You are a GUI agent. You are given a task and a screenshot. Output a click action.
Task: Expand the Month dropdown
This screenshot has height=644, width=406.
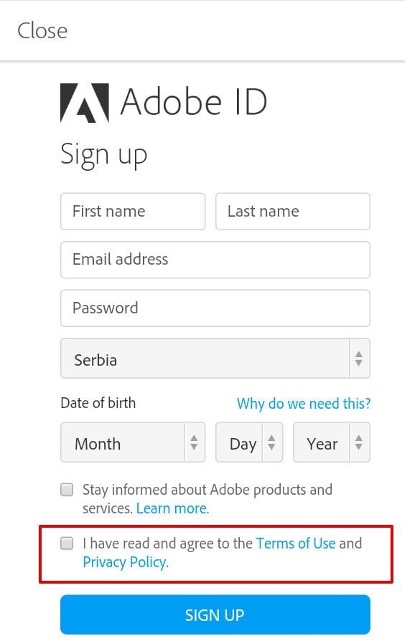pyautogui.click(x=133, y=442)
